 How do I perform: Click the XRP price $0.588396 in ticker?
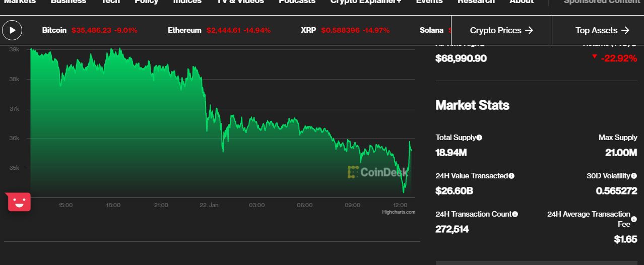pyautogui.click(x=340, y=30)
